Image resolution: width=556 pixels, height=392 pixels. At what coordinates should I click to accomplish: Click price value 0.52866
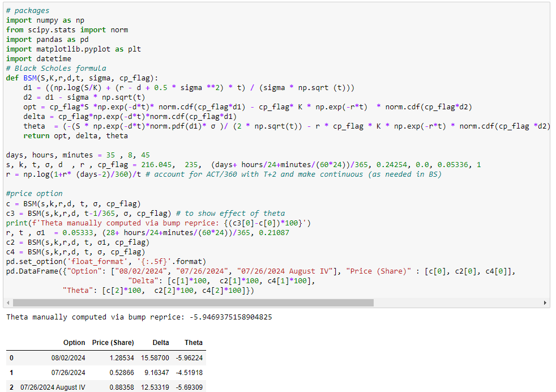coord(122,373)
